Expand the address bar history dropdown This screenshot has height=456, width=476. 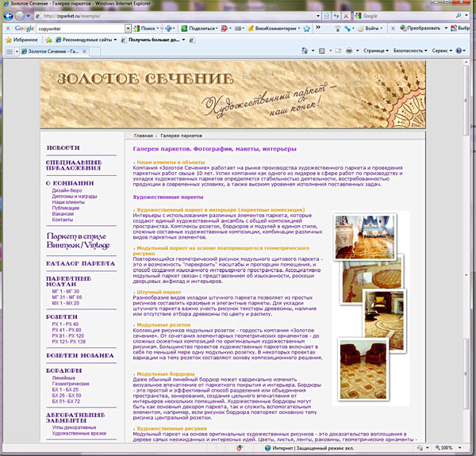coord(318,16)
